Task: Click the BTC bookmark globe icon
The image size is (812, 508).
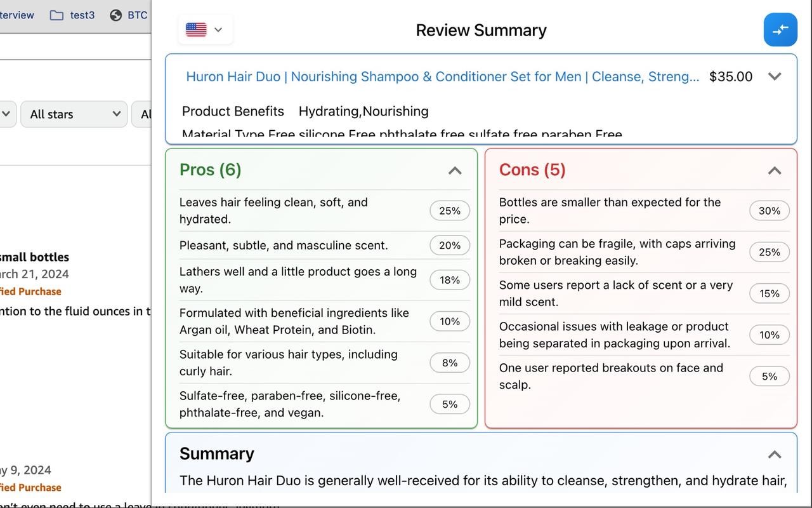Action: click(116, 15)
